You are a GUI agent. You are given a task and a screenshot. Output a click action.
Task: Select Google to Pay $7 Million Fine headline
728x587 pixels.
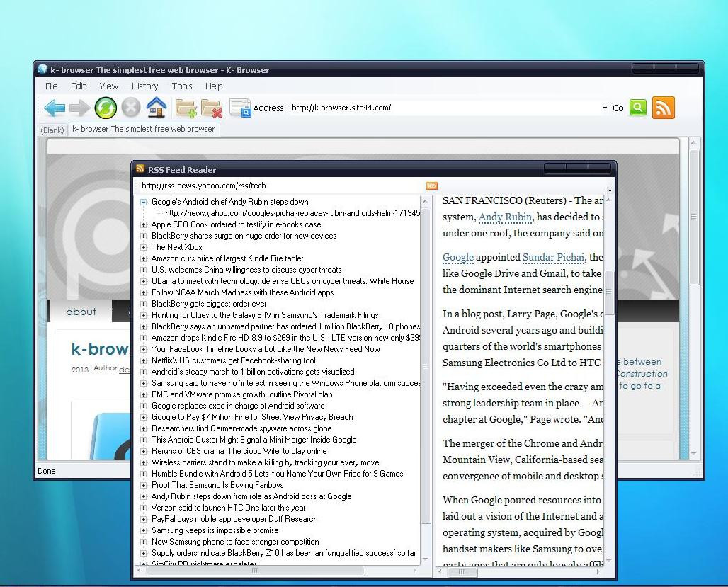[252, 417]
